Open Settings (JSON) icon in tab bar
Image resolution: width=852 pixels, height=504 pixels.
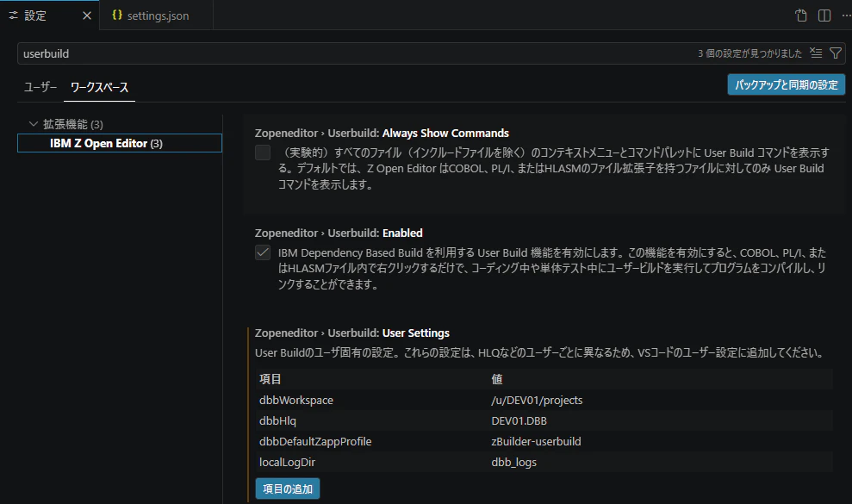tap(801, 16)
